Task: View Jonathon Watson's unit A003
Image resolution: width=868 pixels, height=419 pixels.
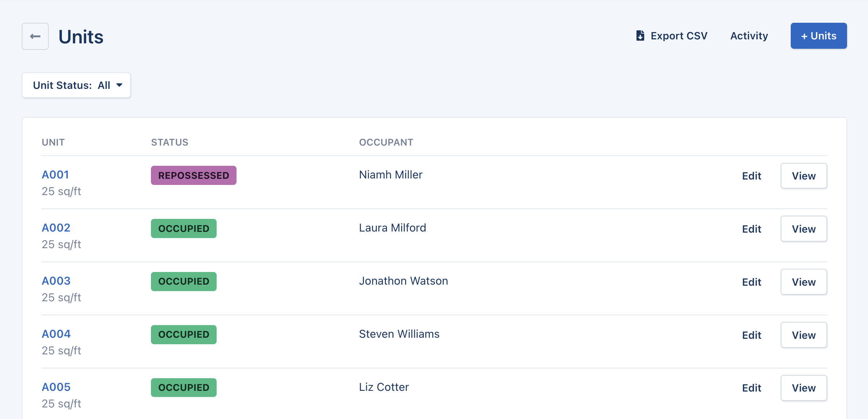Action: tap(803, 282)
